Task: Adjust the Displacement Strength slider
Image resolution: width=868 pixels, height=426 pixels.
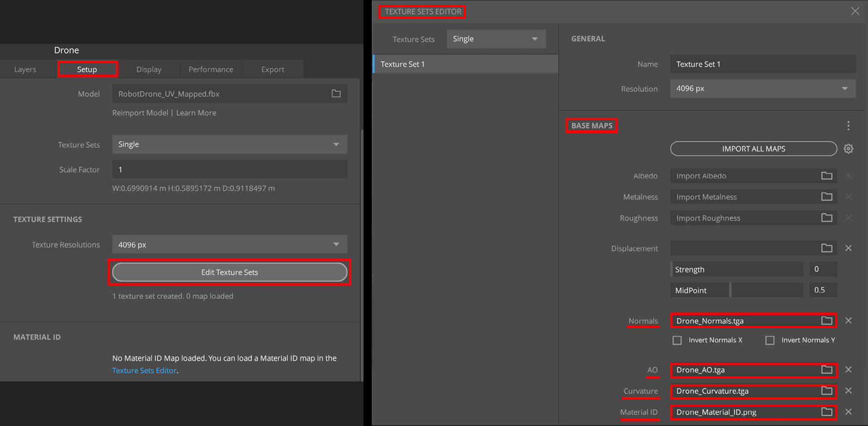Action: tap(736, 269)
